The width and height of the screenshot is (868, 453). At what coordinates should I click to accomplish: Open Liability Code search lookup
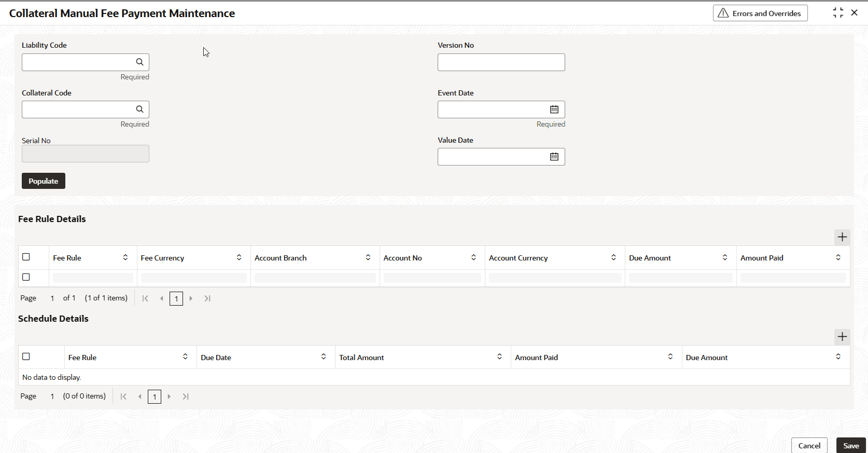point(139,62)
